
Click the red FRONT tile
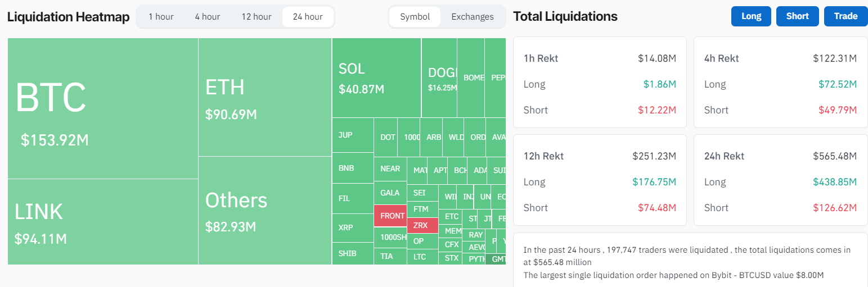tap(390, 216)
